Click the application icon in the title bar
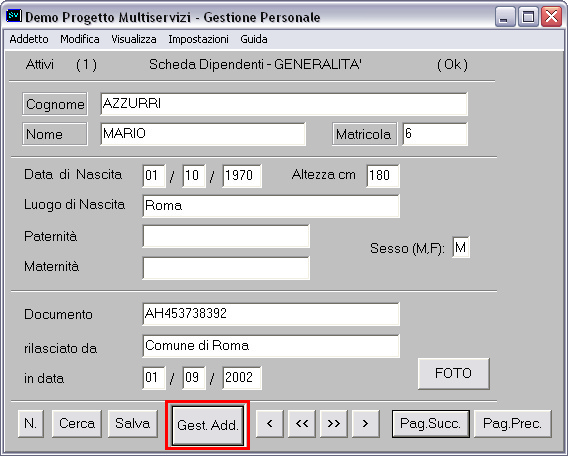 [14, 16]
